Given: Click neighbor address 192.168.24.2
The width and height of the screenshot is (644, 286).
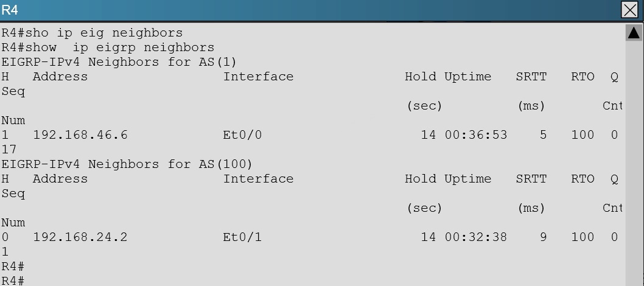Looking at the screenshot, I should [80, 237].
